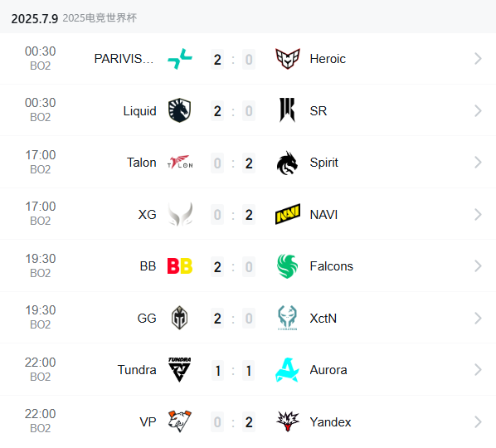Click the XctN team name

(x=323, y=319)
